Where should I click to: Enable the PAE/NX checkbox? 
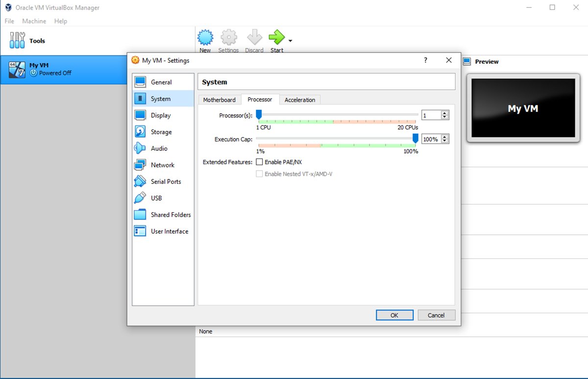click(260, 162)
